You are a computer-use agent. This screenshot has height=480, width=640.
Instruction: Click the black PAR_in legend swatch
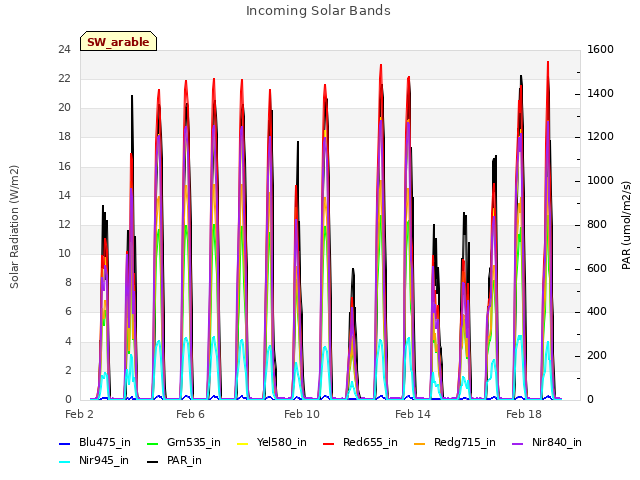click(152, 462)
